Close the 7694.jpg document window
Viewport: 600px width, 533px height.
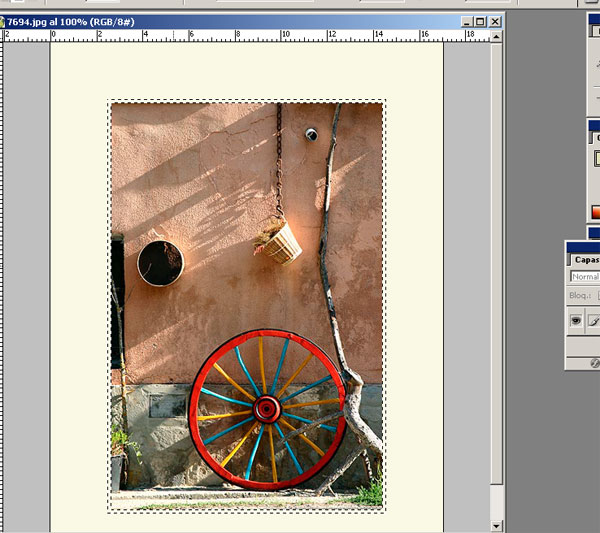(494, 21)
